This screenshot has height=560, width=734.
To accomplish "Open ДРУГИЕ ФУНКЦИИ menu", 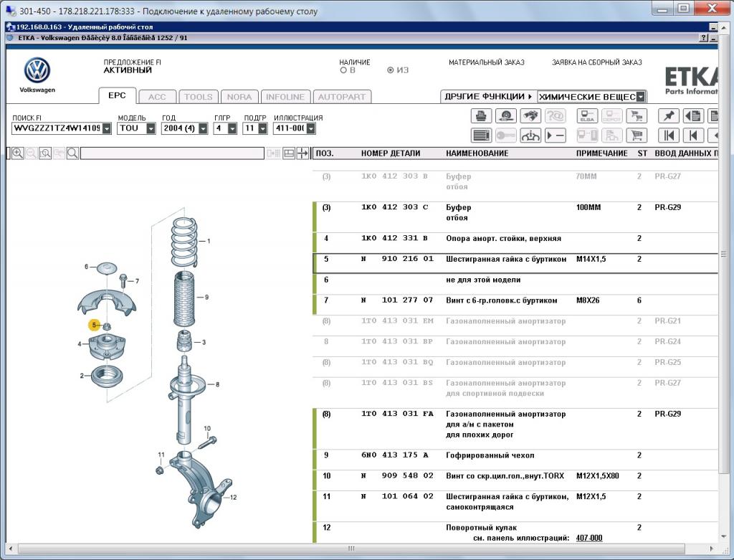I will [x=488, y=97].
